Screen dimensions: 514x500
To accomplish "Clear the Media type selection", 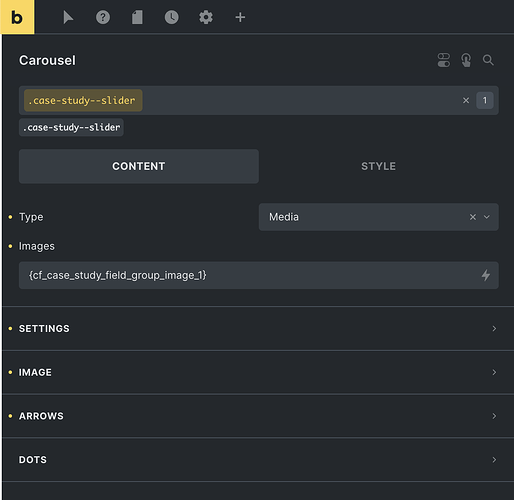I will (473, 217).
